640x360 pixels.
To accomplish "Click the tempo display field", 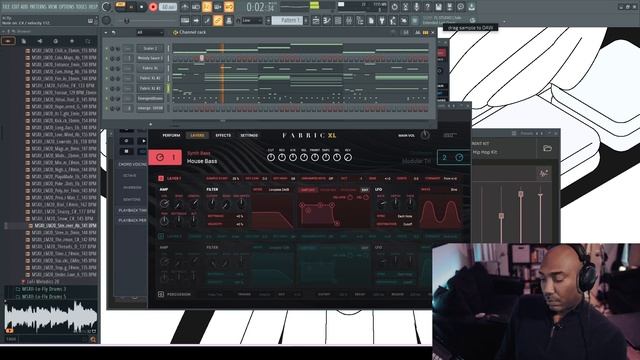I will pyautogui.click(x=168, y=7).
